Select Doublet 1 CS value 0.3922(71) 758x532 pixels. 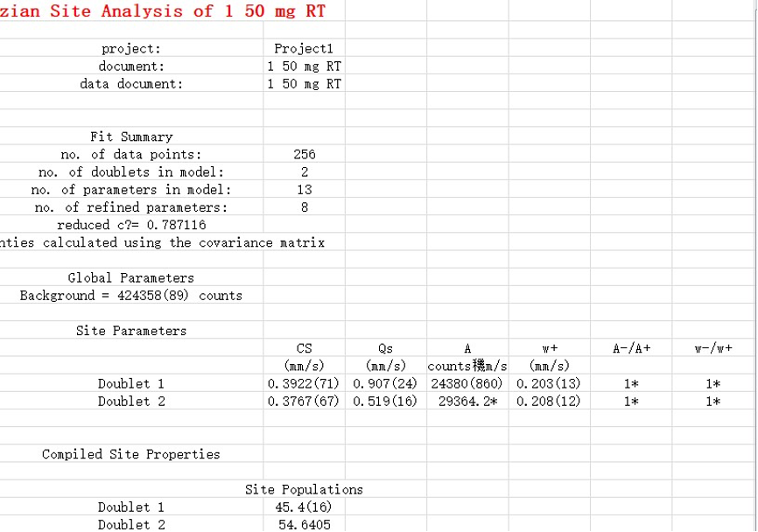tap(304, 383)
